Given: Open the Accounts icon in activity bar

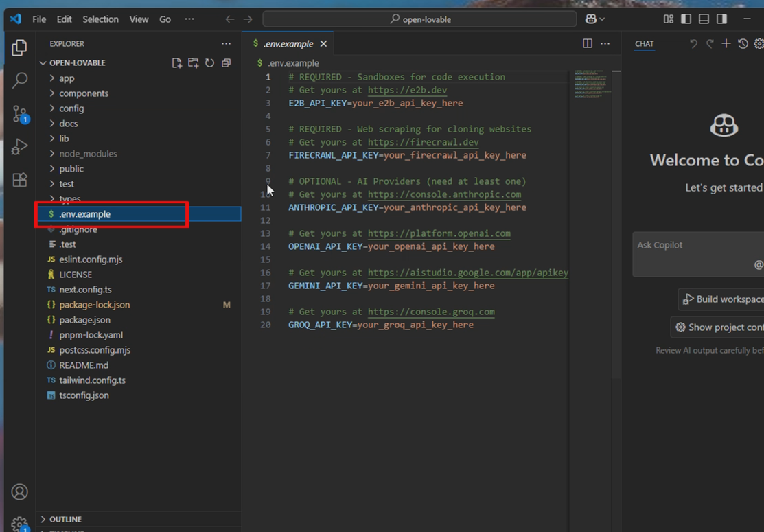Looking at the screenshot, I should pos(19,491).
